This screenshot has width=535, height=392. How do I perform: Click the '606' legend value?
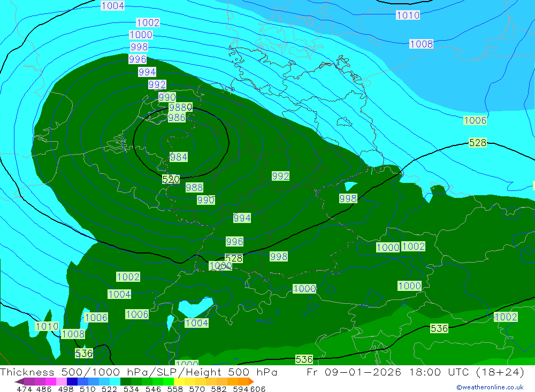258,389
